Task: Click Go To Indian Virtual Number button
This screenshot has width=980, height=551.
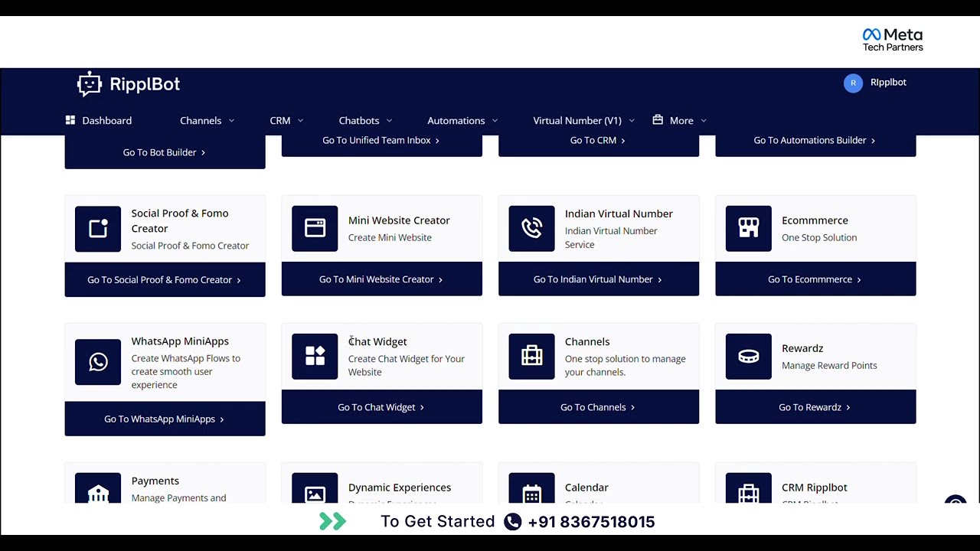Action: [599, 279]
